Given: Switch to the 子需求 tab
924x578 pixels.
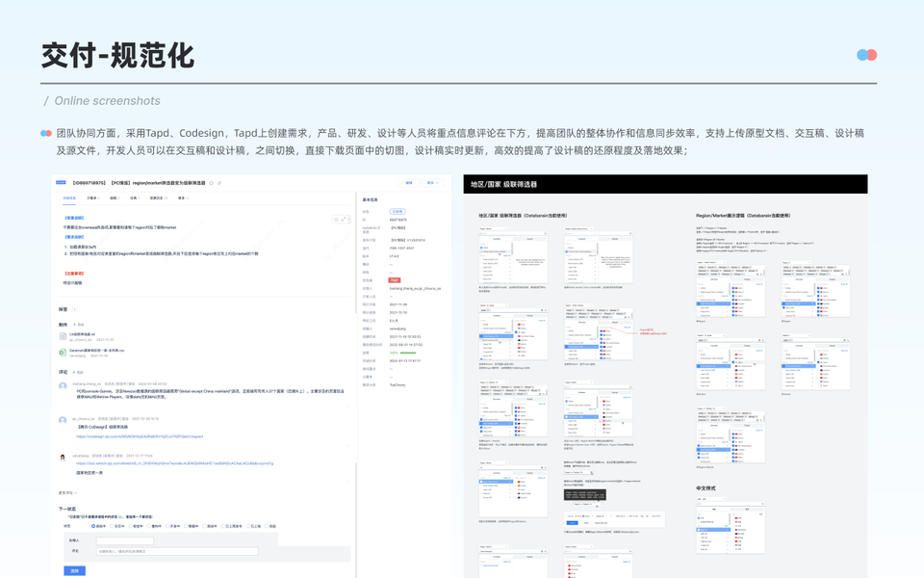Looking at the screenshot, I should tap(93, 198).
